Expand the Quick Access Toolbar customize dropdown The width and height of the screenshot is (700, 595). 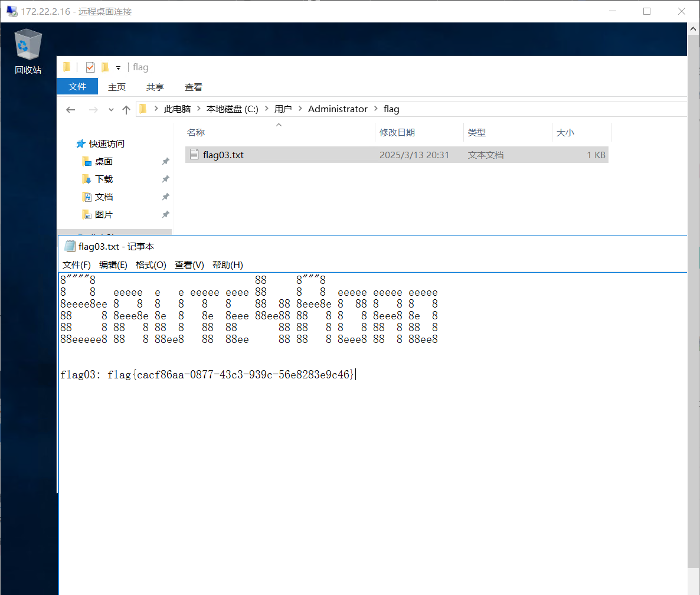click(x=118, y=68)
